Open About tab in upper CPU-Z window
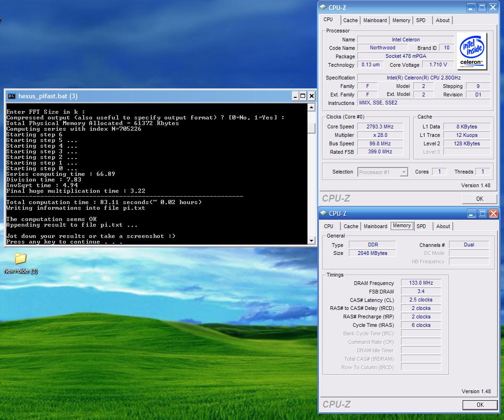This screenshot has width=504, height=420. point(442,20)
